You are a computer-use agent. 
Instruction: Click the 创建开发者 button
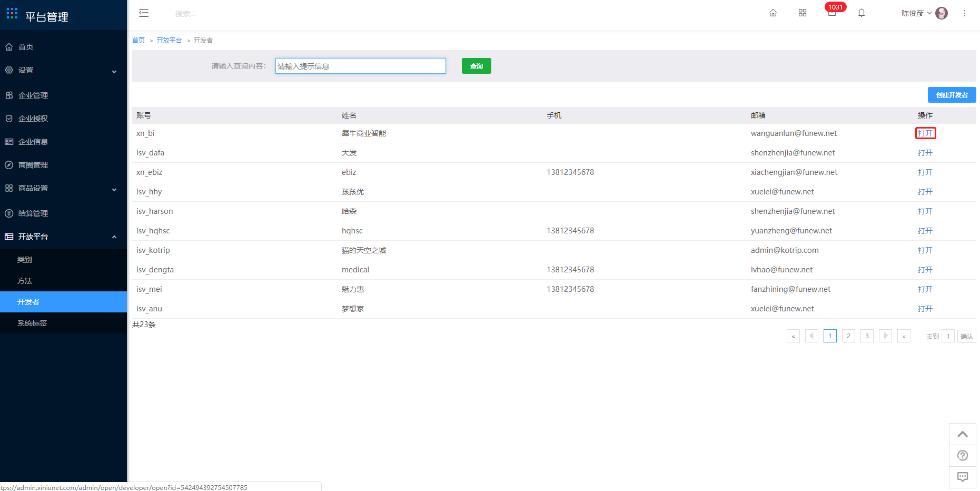click(952, 95)
